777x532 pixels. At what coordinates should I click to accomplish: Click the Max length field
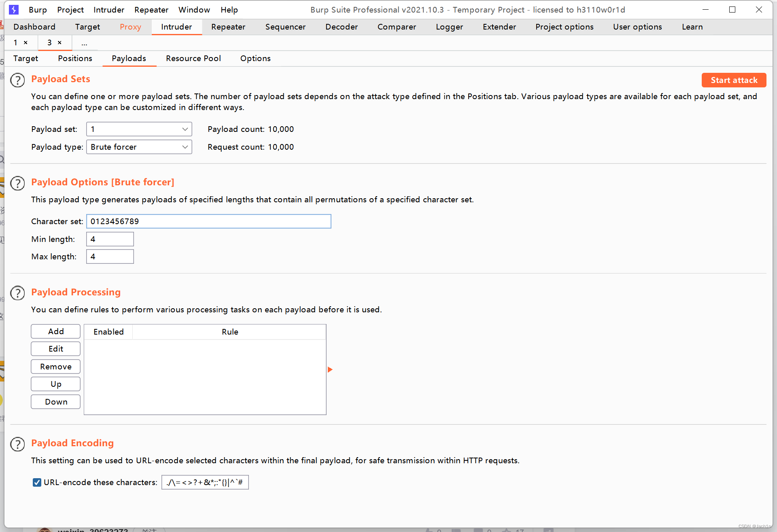(x=110, y=256)
